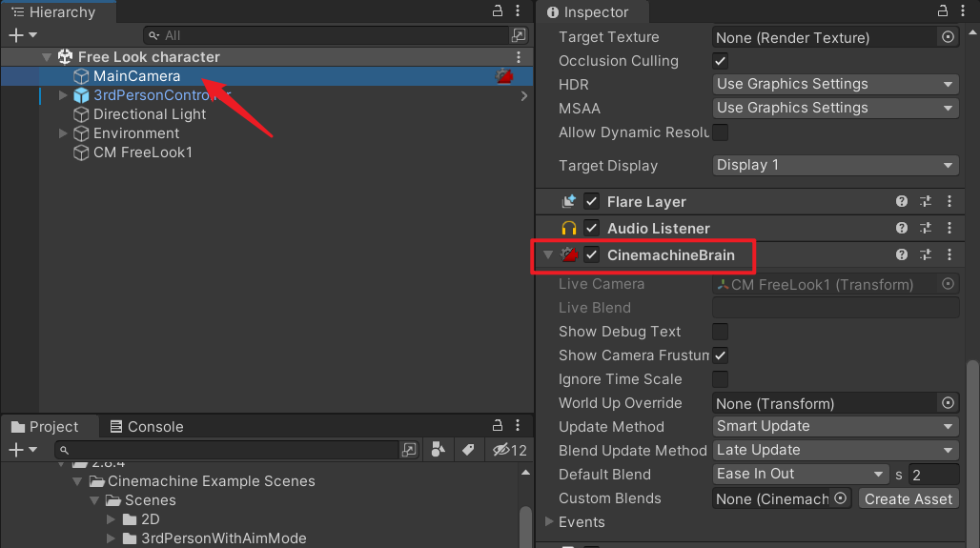Open Flare Layer presets

tap(926, 201)
